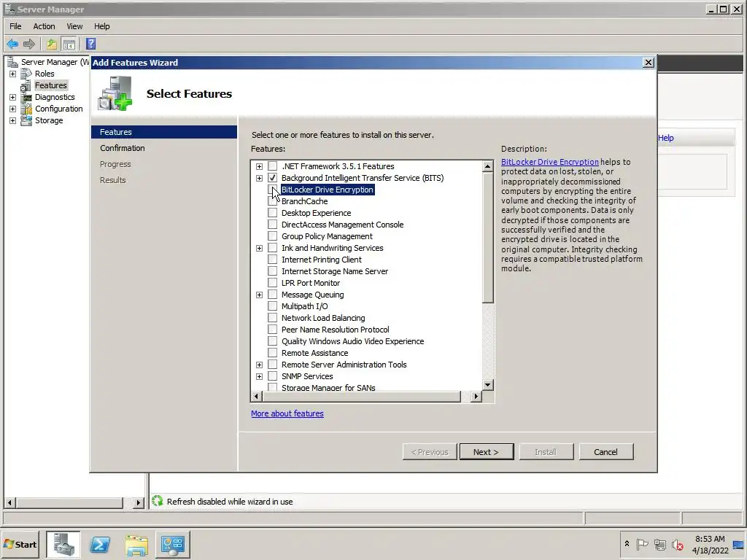
Task: Check Desktop Experience checkbox
Action: point(273,213)
